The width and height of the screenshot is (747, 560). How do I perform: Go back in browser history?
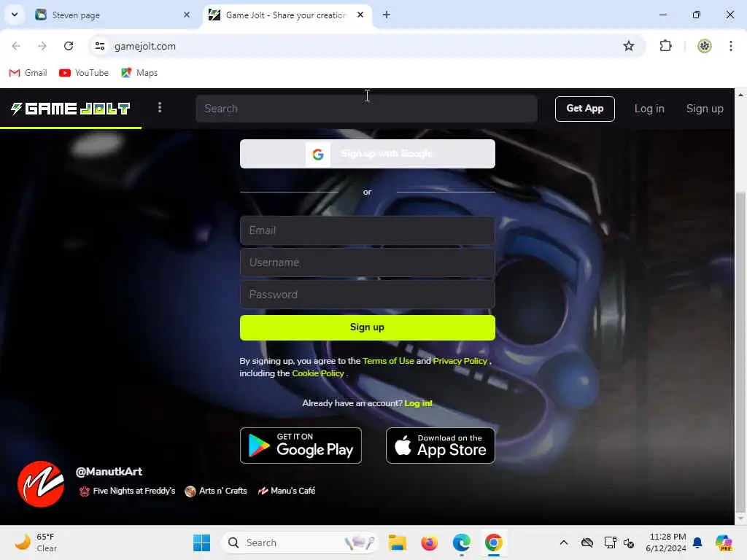click(x=16, y=46)
